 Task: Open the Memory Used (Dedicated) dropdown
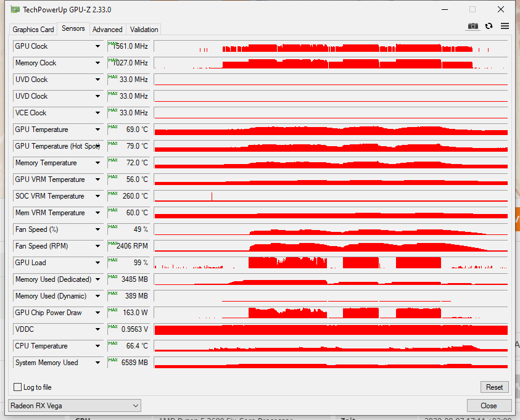(x=98, y=279)
